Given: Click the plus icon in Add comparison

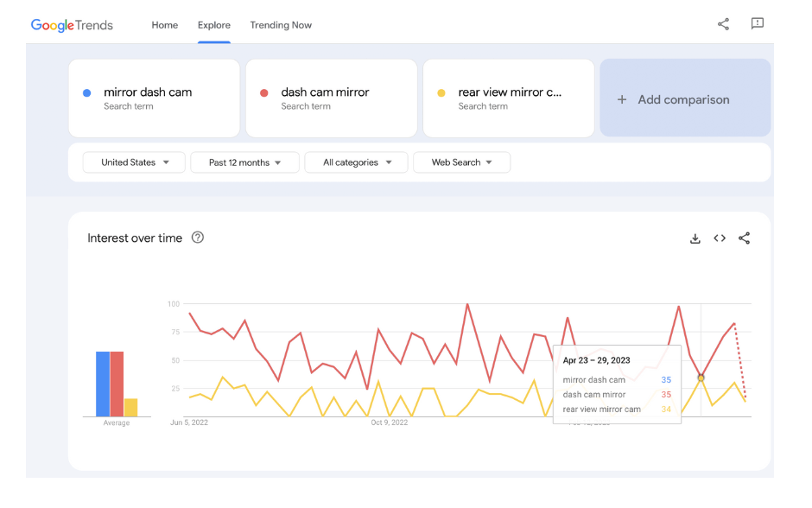Looking at the screenshot, I should 622,99.
